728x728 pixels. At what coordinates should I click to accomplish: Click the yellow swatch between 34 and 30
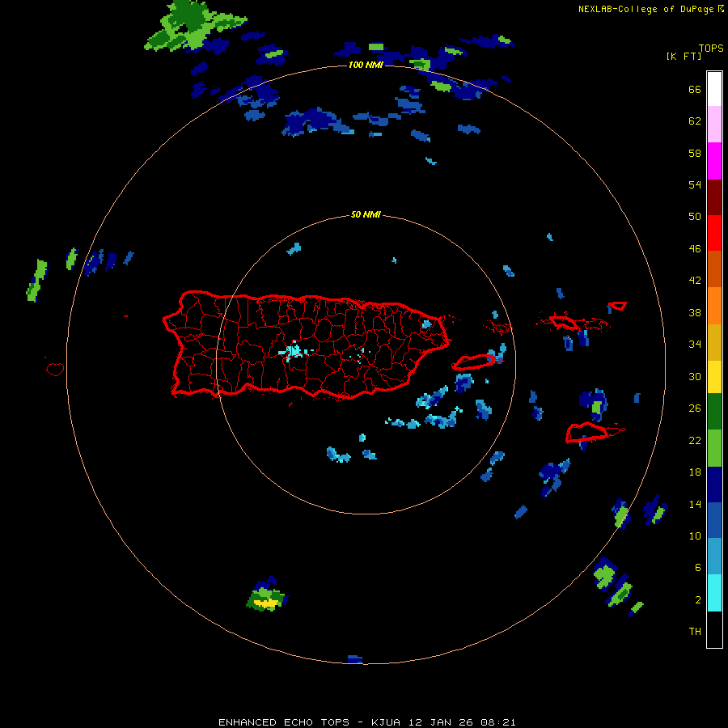click(714, 376)
